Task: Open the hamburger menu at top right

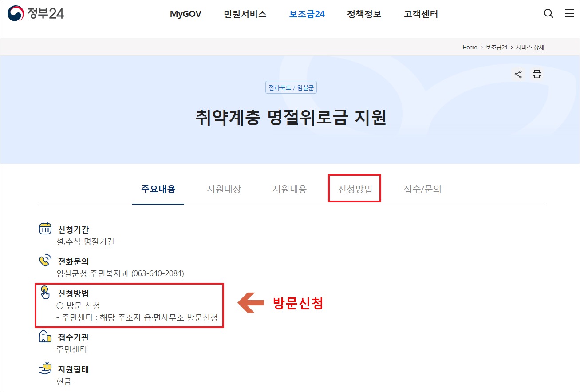Action: pyautogui.click(x=570, y=13)
